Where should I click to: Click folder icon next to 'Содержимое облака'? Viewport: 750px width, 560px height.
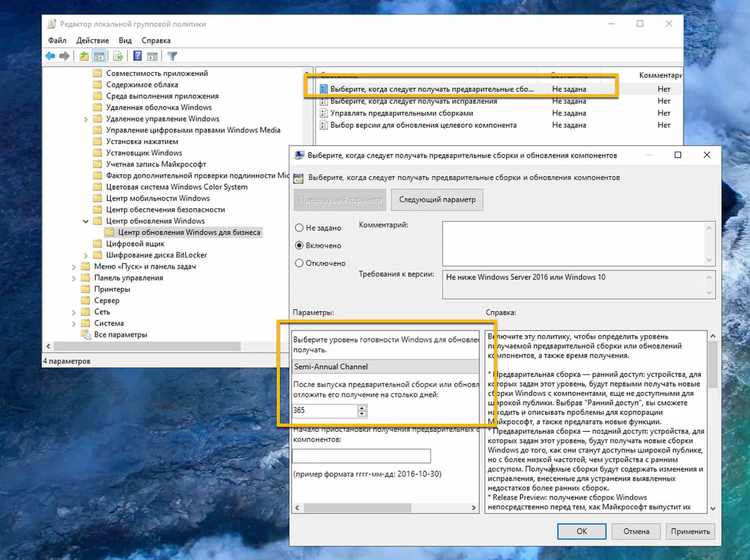pos(97,85)
